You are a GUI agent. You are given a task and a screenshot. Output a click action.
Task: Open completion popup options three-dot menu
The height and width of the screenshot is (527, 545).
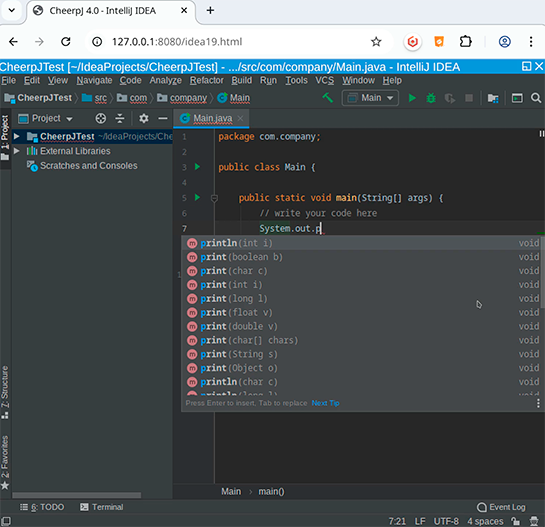(538, 403)
